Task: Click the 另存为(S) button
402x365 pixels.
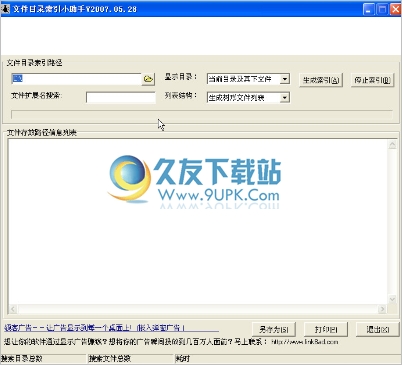Action: [x=274, y=330]
